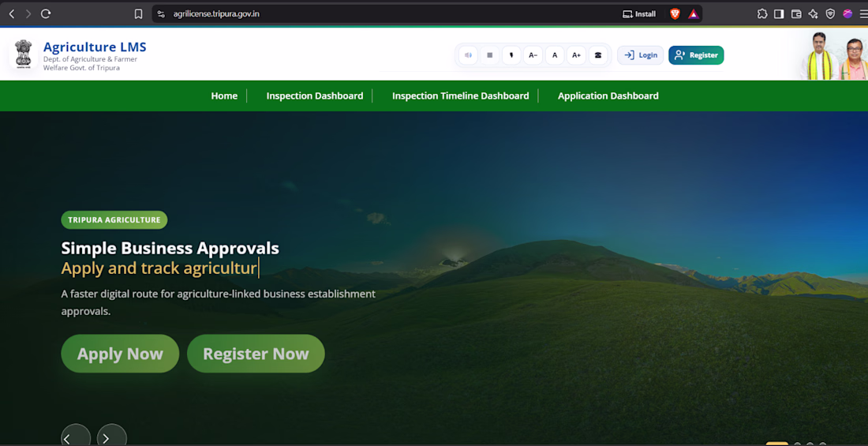This screenshot has height=446, width=868.
Task: Open the Inspection Timeline Dashboard menu item
Action: [461, 96]
